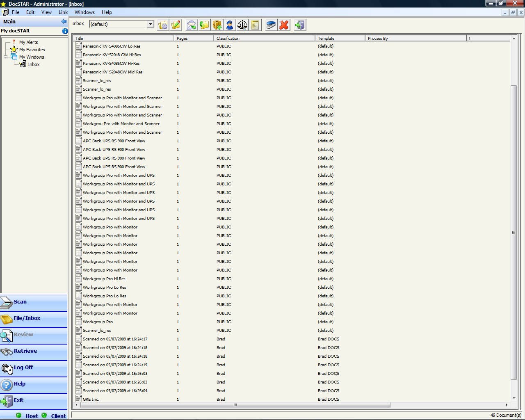
Task: Select the GRE Inc. document title
Action: 91,399
